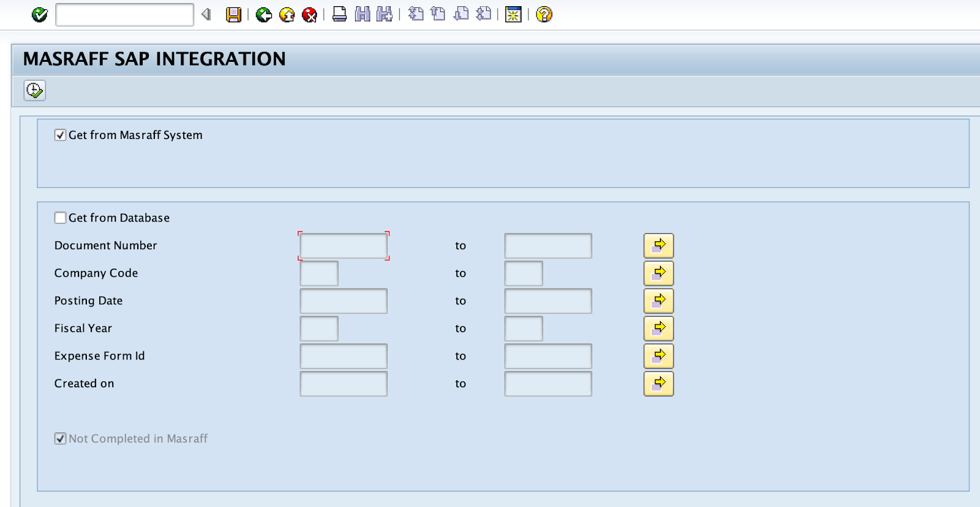Go to Previous Page icon
Image resolution: width=980 pixels, height=507 pixels.
(x=438, y=14)
